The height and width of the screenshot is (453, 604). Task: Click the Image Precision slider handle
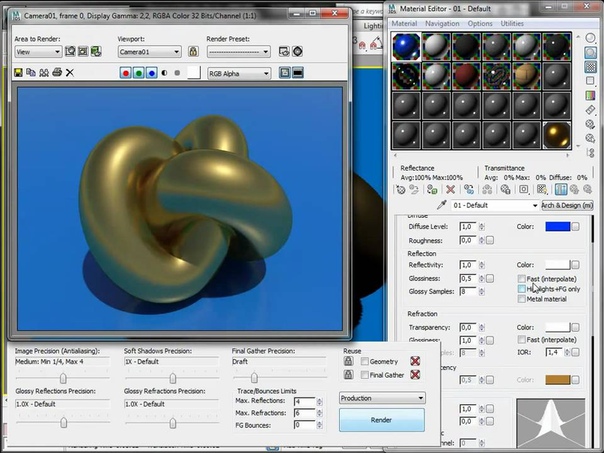[x=63, y=378]
